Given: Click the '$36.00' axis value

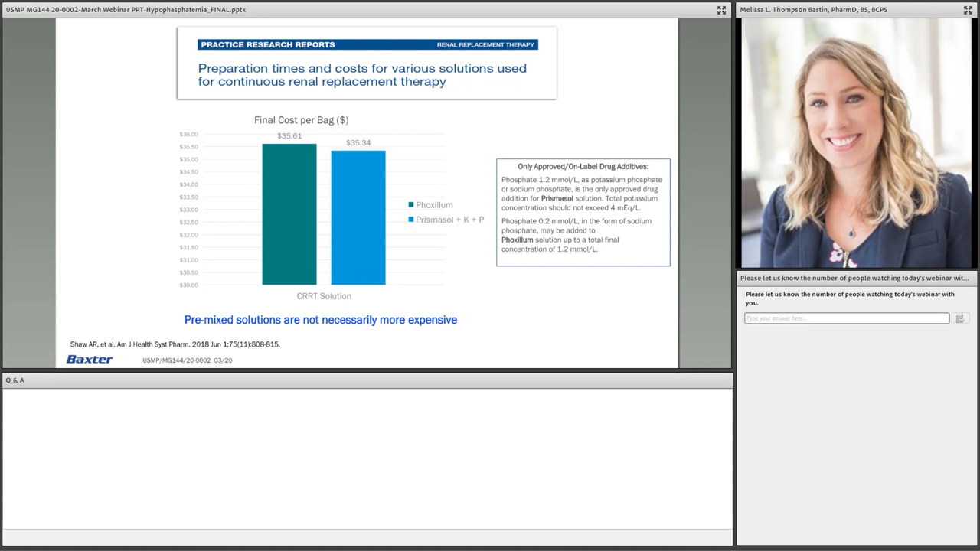Looking at the screenshot, I should 188,134.
